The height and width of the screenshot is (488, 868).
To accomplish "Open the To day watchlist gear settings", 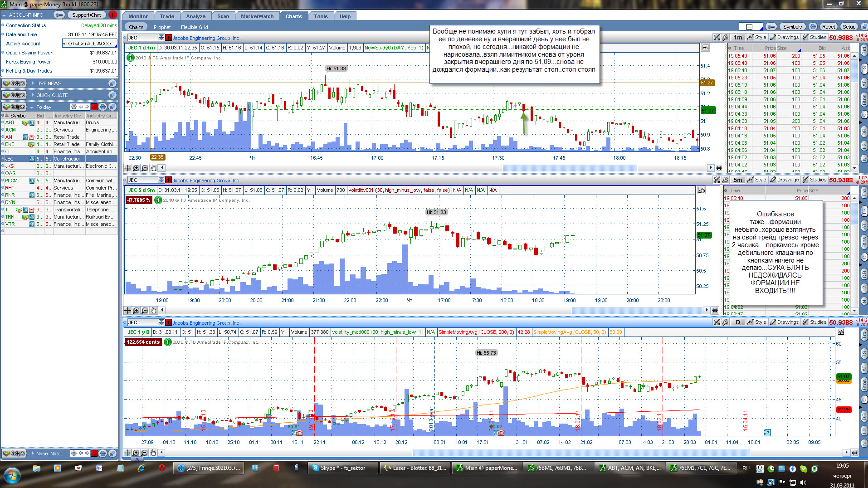I will (x=73, y=107).
